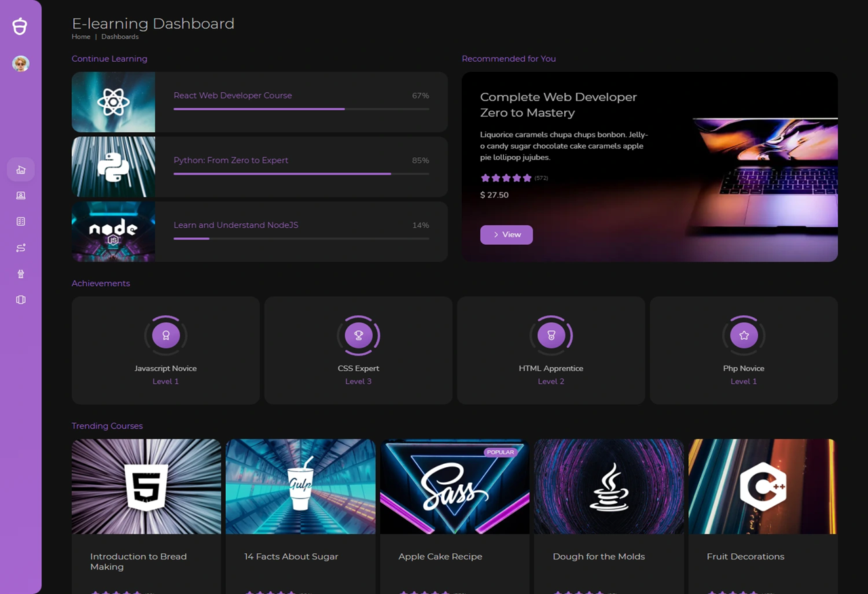Select the quiz checklist icon in the sidebar
The width and height of the screenshot is (868, 594).
(x=20, y=221)
